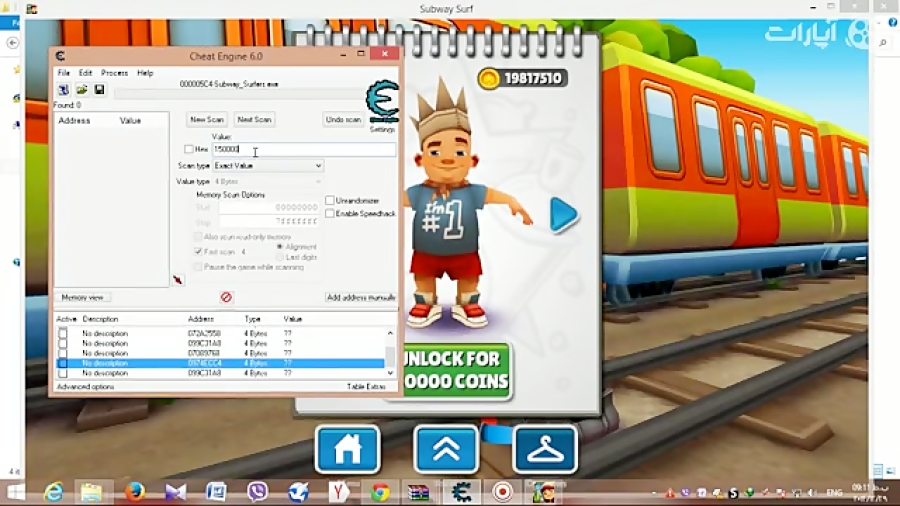This screenshot has width=900, height=506.
Task: Click the open process icon
Action: [x=63, y=90]
